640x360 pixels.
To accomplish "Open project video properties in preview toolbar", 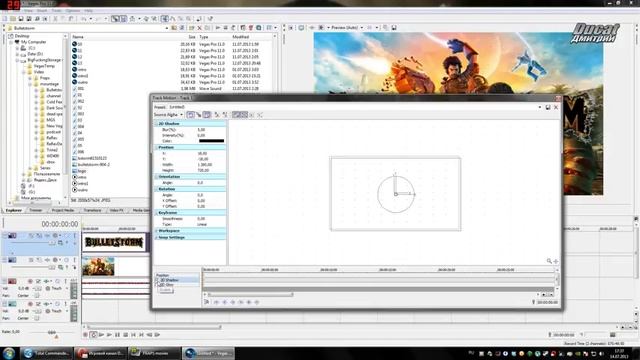I will (291, 28).
